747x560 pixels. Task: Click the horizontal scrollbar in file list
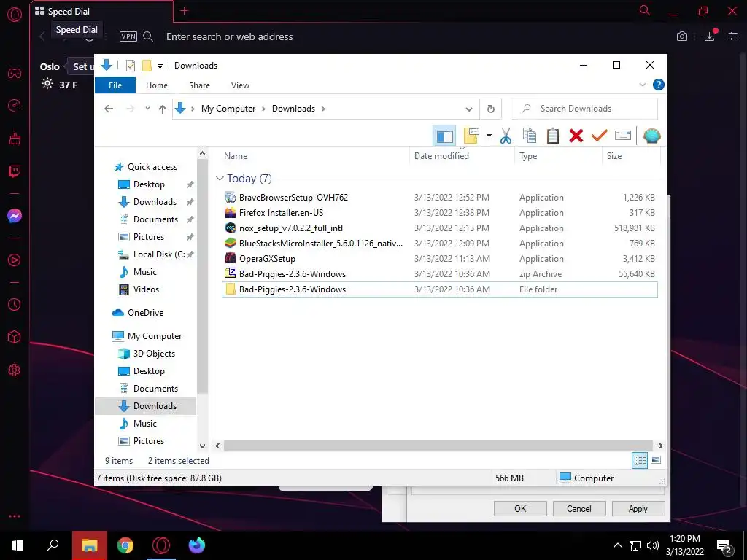click(438, 446)
